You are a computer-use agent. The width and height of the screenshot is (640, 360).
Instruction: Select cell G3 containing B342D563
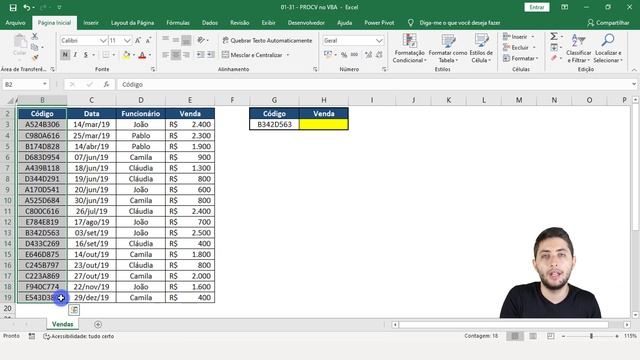[x=274, y=124]
